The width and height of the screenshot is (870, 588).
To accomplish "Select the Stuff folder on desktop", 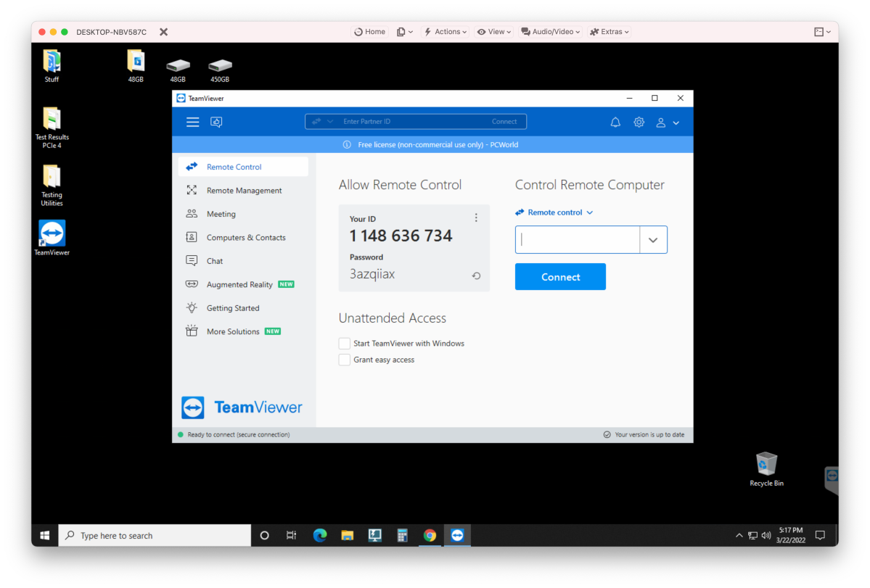I will pyautogui.click(x=52, y=66).
